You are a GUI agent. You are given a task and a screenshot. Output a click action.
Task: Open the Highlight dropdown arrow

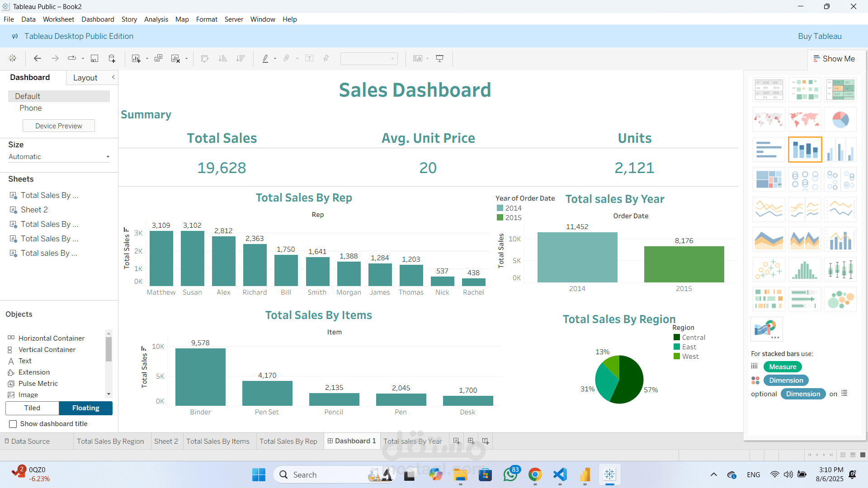275,59
